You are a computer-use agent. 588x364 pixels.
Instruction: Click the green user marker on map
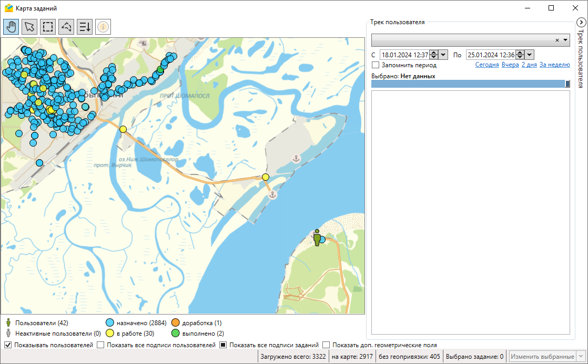tap(317, 237)
